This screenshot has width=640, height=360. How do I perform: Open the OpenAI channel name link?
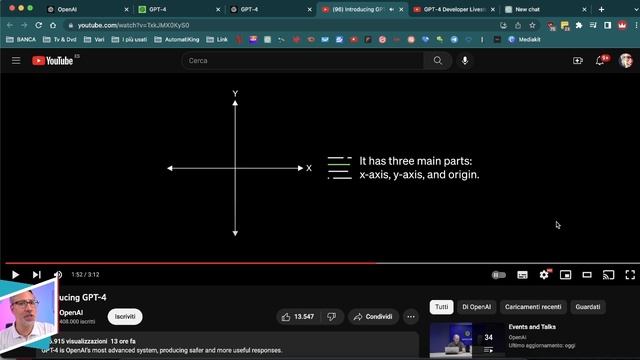[71, 313]
